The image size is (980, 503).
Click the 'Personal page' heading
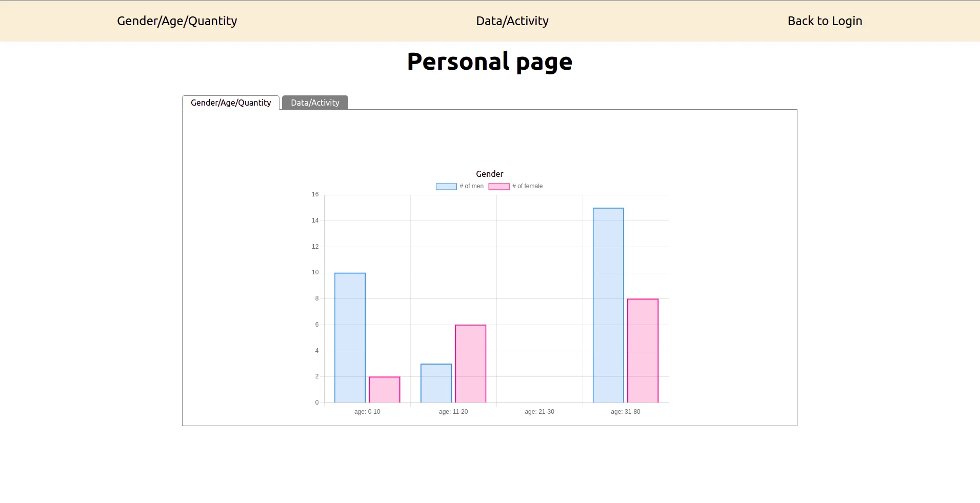coord(489,62)
